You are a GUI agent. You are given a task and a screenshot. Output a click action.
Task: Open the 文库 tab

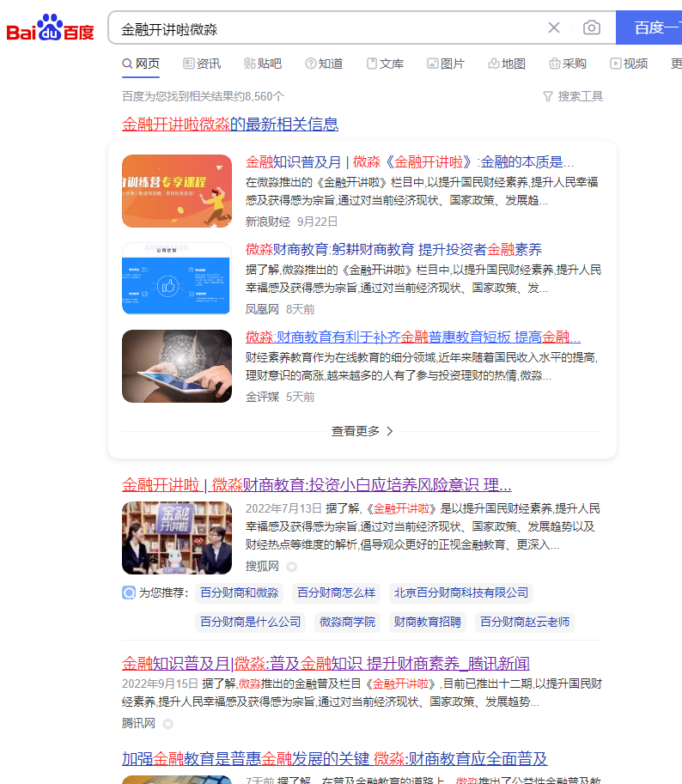[x=385, y=64]
